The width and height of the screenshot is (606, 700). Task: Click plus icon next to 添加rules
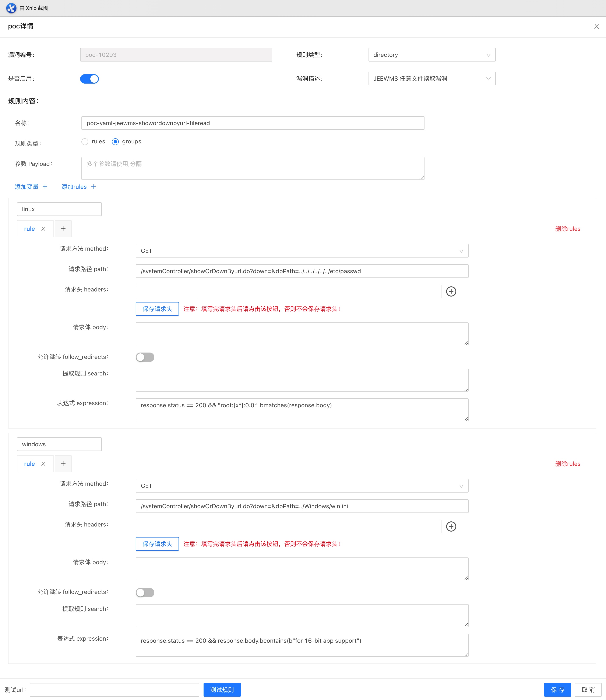pos(93,187)
